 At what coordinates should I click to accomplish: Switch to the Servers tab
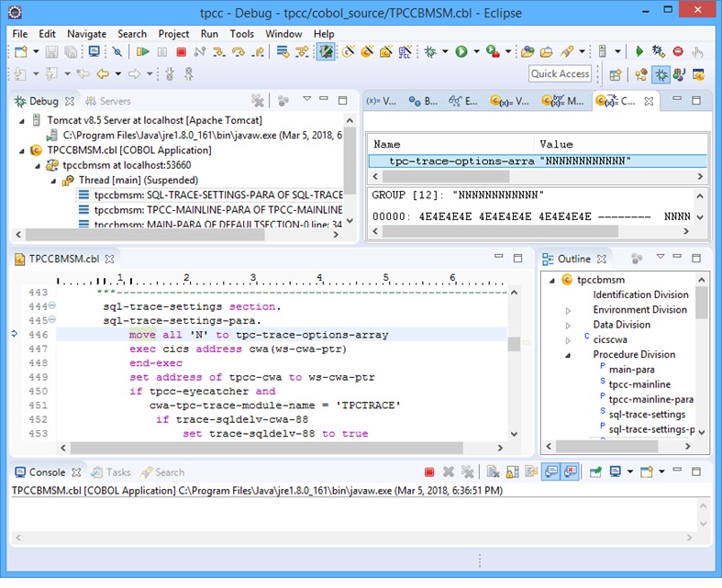click(108, 101)
